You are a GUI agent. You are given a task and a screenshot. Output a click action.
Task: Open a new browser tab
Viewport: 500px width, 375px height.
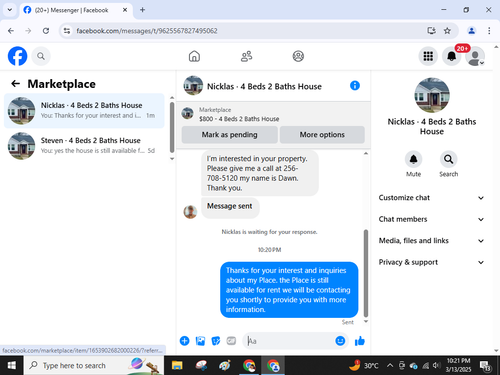coord(142,10)
